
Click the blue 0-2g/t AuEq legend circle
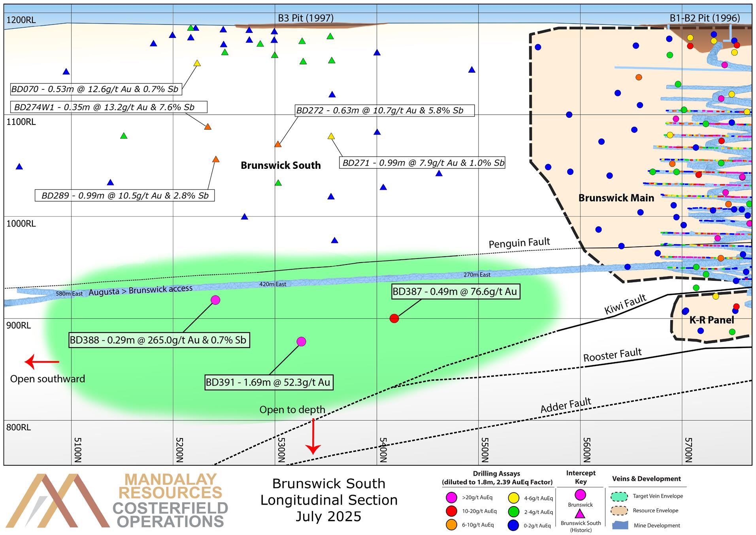coord(513,526)
